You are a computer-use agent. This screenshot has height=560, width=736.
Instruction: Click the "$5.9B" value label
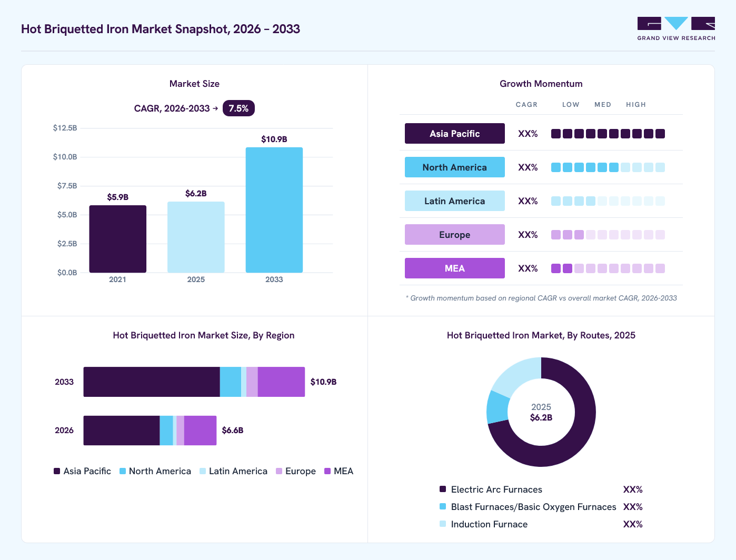pos(118,197)
